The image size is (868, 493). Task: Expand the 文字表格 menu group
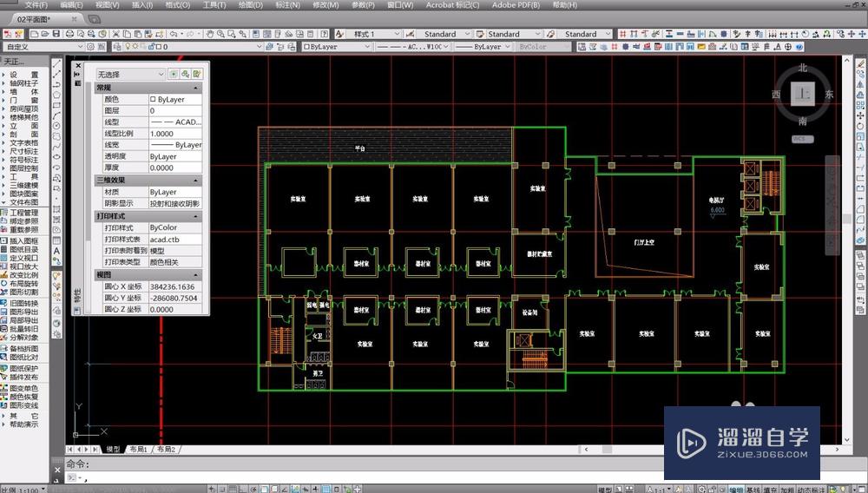pos(23,142)
